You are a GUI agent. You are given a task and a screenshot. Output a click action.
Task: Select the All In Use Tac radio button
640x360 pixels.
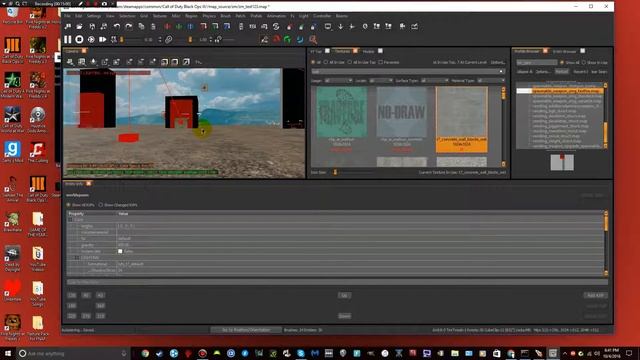(350, 62)
